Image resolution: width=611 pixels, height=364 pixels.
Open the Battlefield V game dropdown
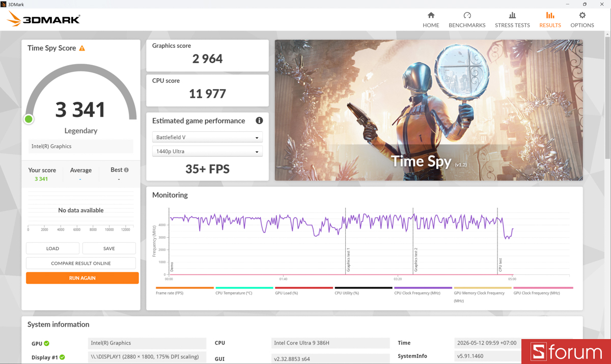(207, 137)
